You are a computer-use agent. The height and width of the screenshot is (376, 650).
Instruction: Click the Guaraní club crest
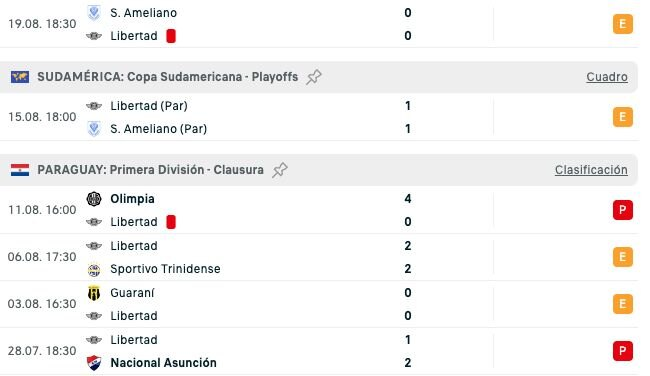(94, 293)
